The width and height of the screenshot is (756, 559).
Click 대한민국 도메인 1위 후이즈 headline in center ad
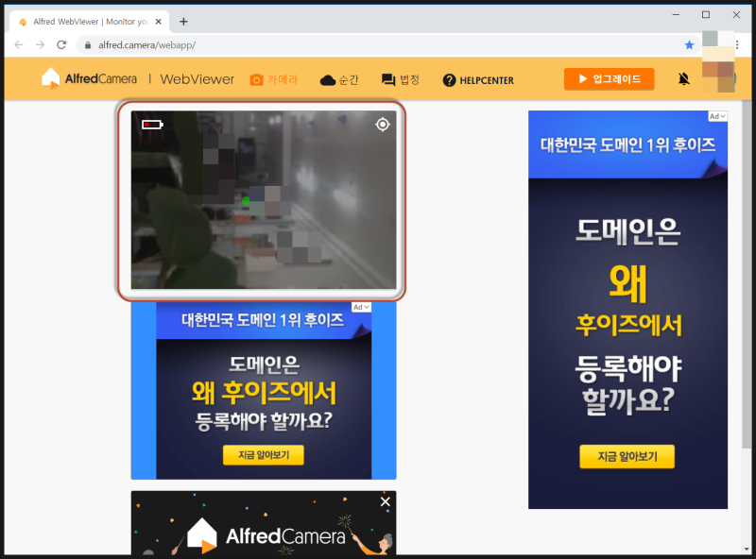pos(263,319)
